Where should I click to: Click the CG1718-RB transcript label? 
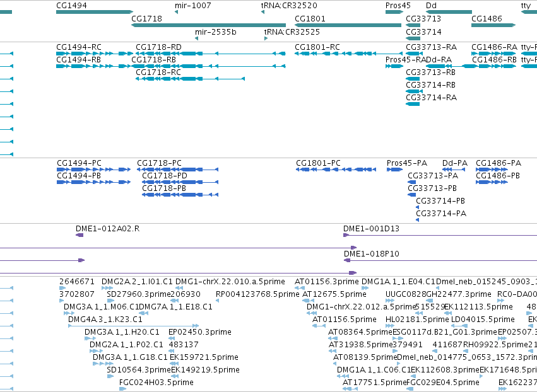pyautogui.click(x=153, y=59)
